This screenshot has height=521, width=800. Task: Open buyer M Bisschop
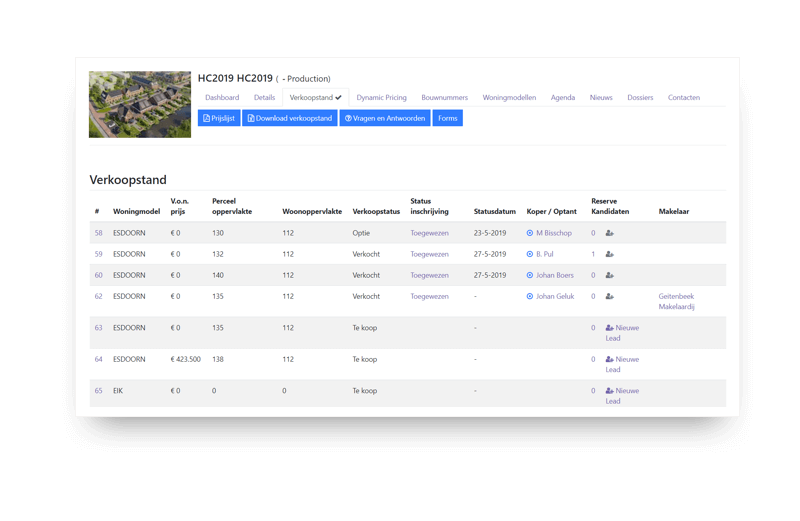point(554,233)
